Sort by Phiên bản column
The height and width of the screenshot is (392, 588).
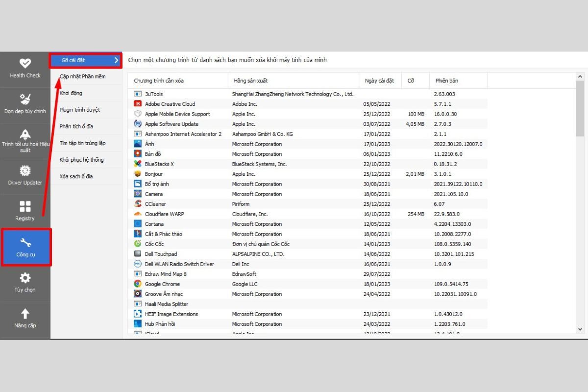459,80
